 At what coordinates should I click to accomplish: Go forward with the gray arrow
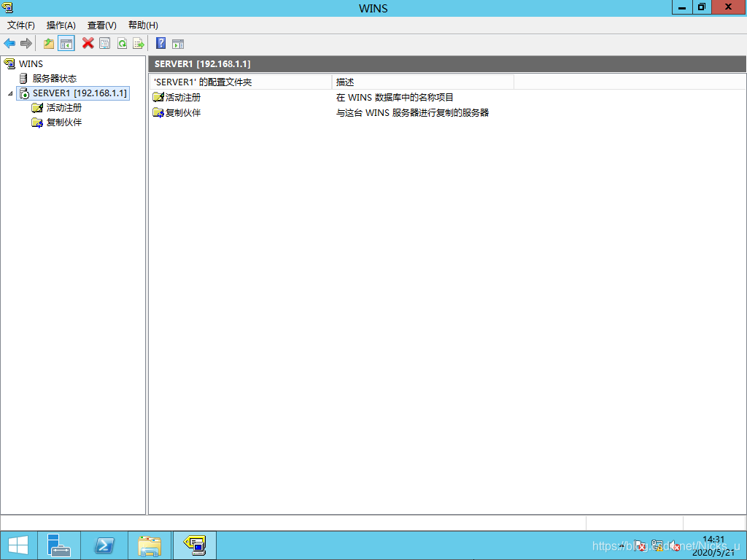coord(26,44)
